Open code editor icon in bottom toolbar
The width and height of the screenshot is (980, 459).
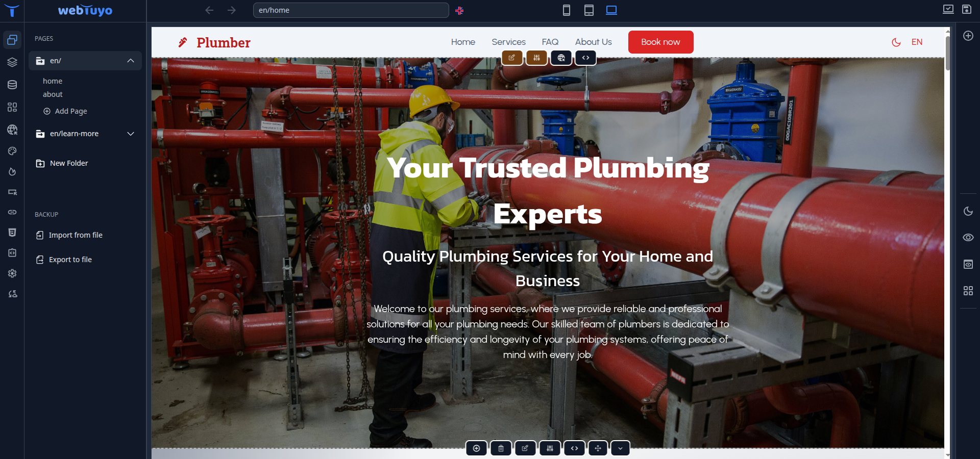[574, 448]
